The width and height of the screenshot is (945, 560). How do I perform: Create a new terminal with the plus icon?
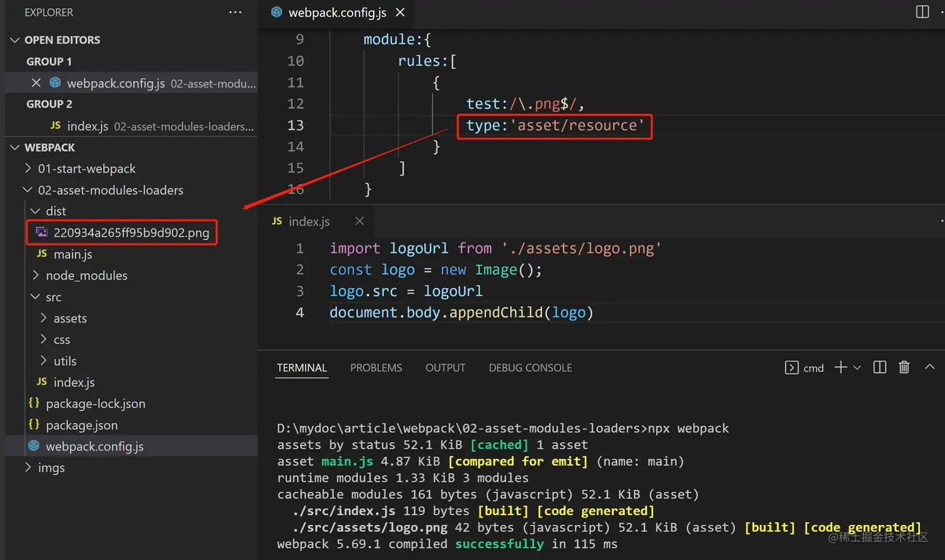(841, 367)
